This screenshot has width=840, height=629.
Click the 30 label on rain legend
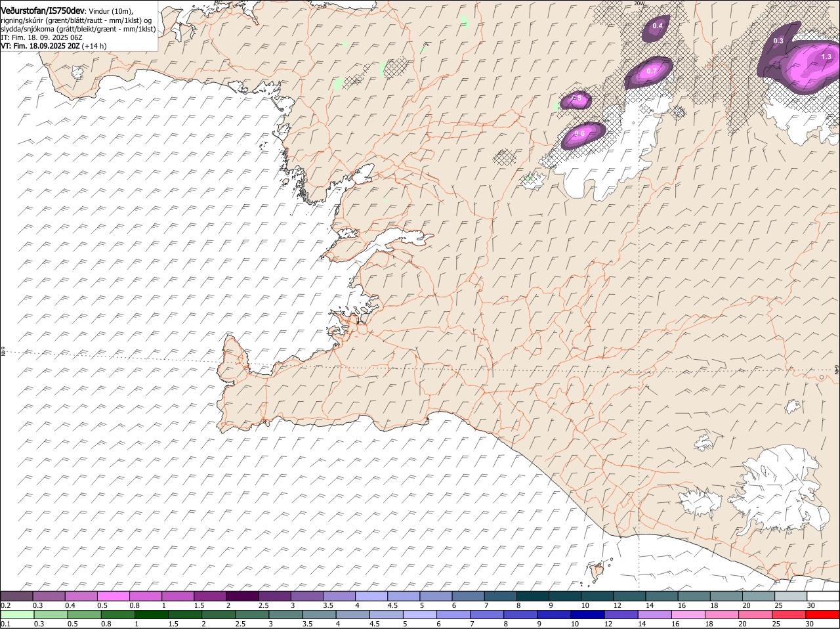point(809,624)
